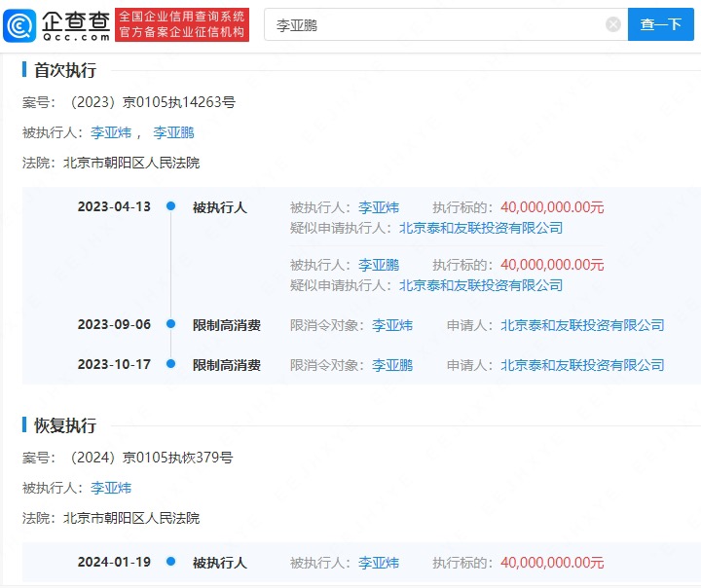Open 李亚炜 link in the 2023-04-13 entry
This screenshot has width=701, height=588.
pyautogui.click(x=378, y=207)
